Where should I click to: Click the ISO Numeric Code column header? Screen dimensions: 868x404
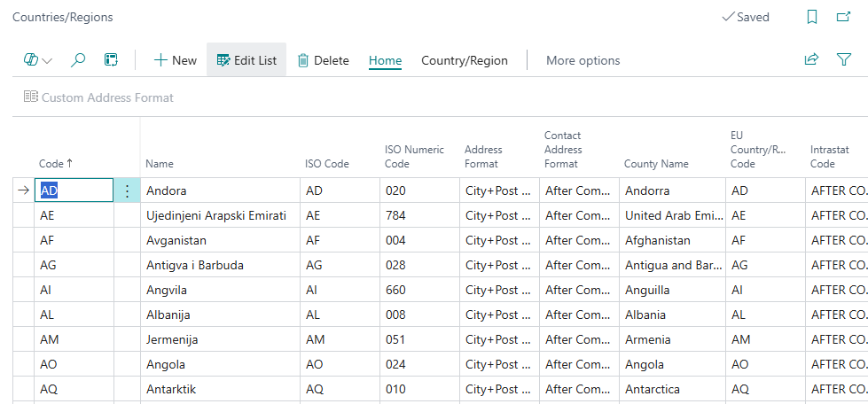(414, 156)
